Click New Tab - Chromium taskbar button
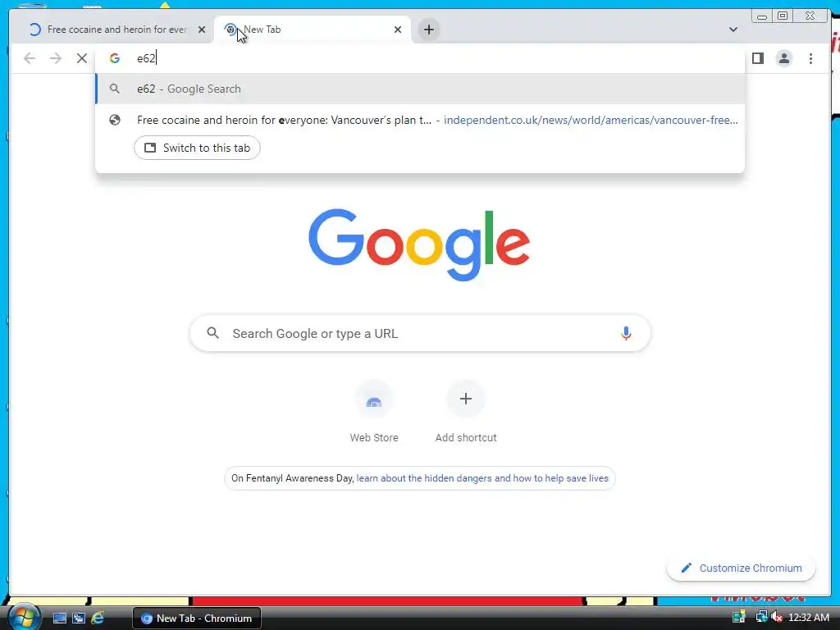Image resolution: width=840 pixels, height=630 pixels. [x=197, y=619]
